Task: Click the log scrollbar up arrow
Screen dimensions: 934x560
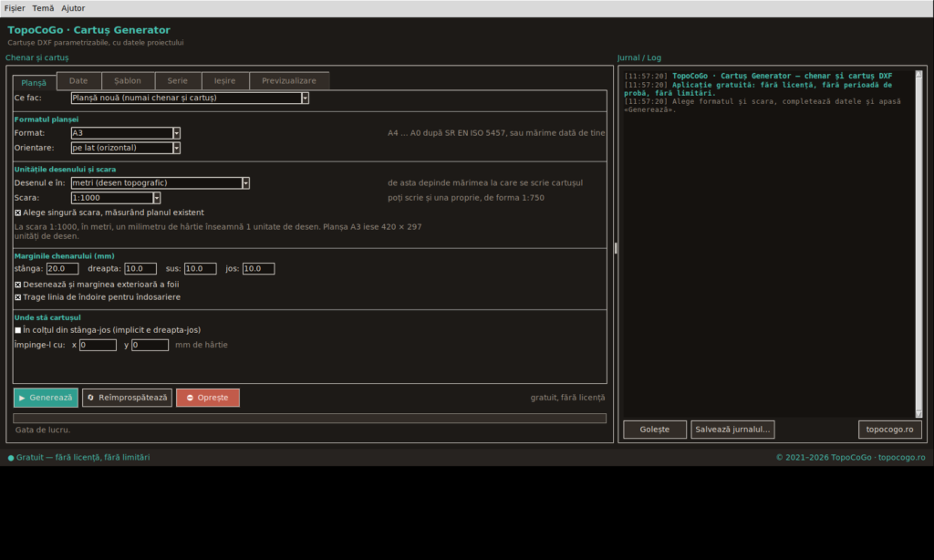Action: point(918,74)
